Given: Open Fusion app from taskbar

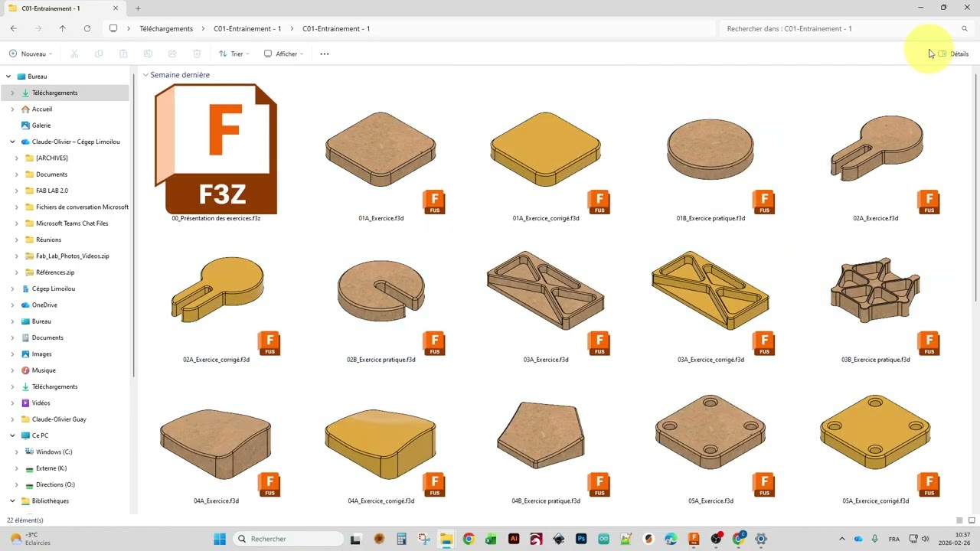Looking at the screenshot, I should click(x=694, y=539).
